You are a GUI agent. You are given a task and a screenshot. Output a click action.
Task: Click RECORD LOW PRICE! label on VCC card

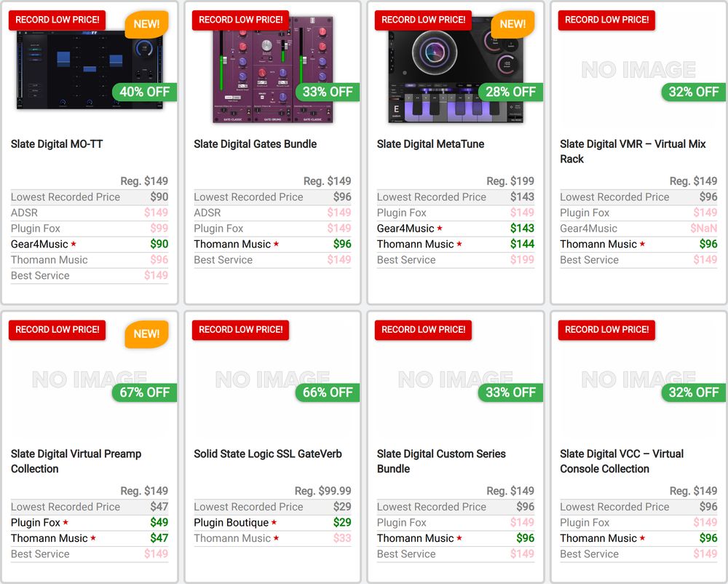click(x=606, y=330)
